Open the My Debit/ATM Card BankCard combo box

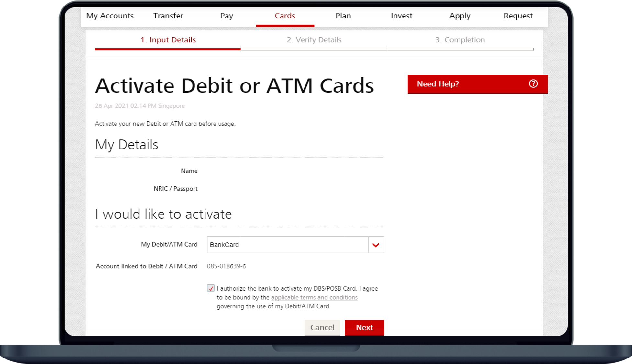click(287, 245)
